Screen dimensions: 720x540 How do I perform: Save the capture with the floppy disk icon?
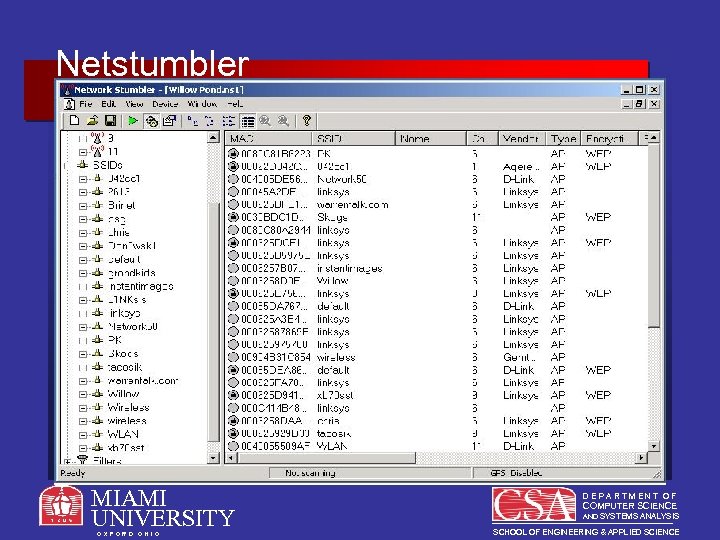tap(110, 120)
